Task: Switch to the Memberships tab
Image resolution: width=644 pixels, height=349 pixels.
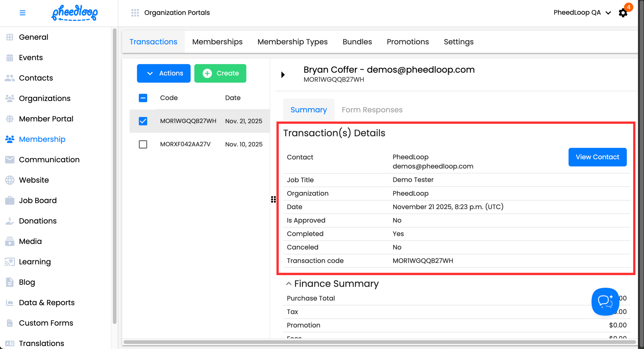Action: pyautogui.click(x=217, y=42)
